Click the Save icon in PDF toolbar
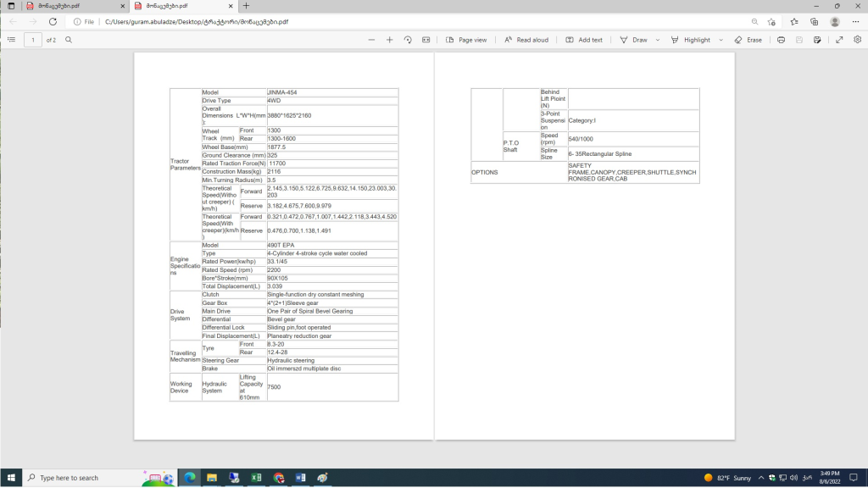The width and height of the screenshot is (868, 488). click(799, 40)
